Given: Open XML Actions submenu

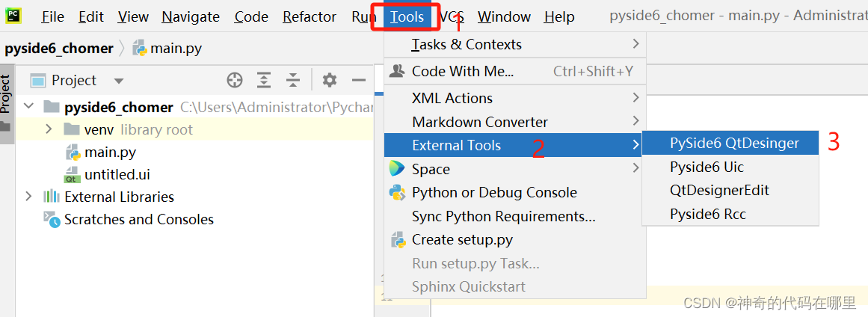Looking at the screenshot, I should click(x=515, y=98).
